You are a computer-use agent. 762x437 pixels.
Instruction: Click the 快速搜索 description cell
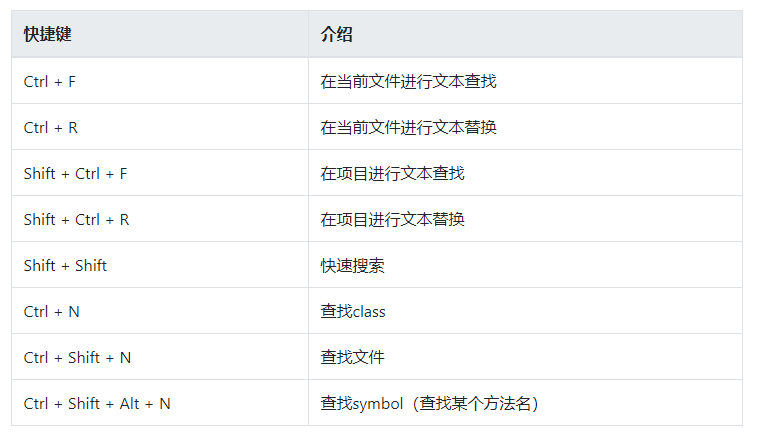point(352,265)
